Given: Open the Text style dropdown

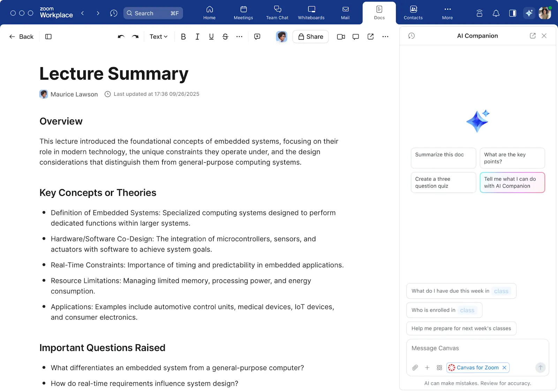Looking at the screenshot, I should (159, 37).
